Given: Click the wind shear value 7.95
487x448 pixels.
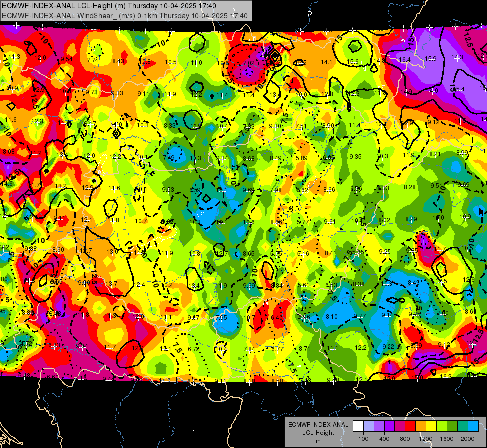Looking at the screenshot, I should click(x=221, y=318).
